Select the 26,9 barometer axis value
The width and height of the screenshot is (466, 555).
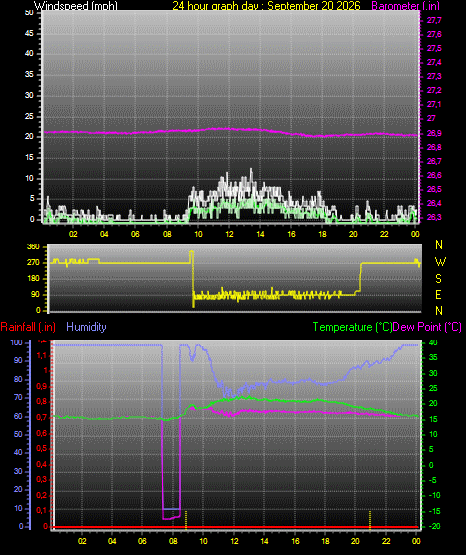click(434, 133)
